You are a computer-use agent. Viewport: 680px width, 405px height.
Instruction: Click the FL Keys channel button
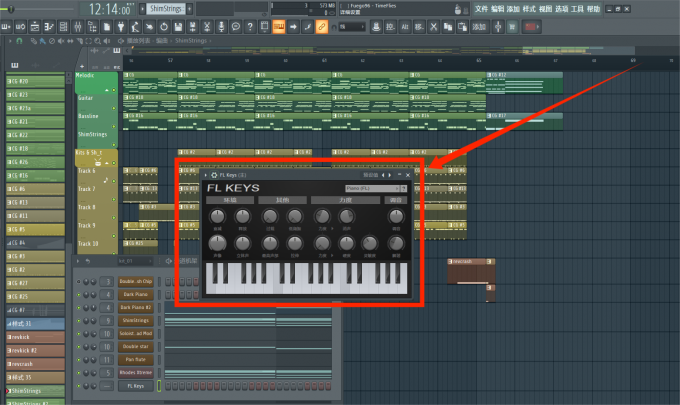click(x=136, y=385)
